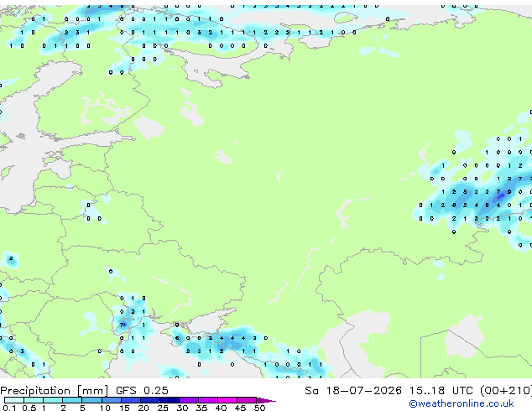Select the 5–10 mm legend color swatch
The width and height of the screenshot is (532, 411).
[x=91, y=400]
